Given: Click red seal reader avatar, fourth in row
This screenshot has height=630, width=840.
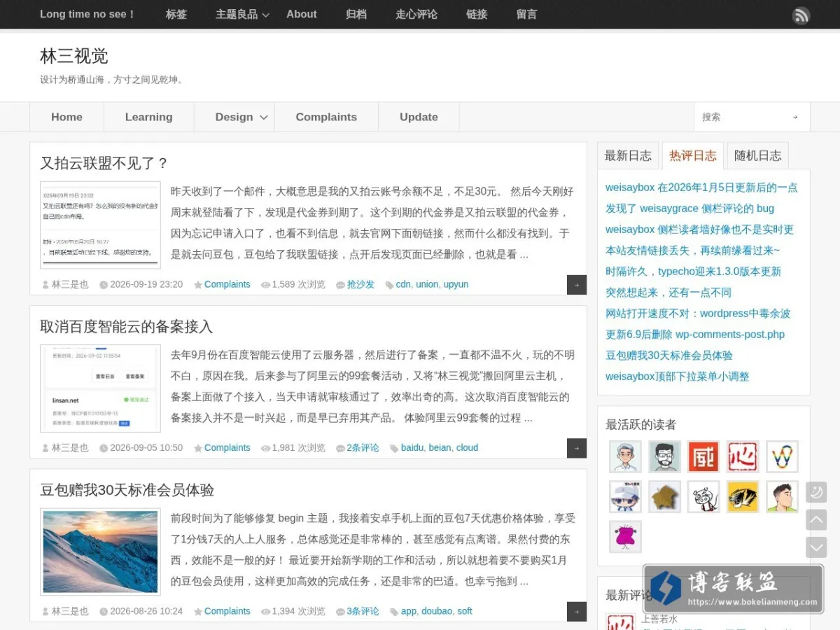Looking at the screenshot, I should [743, 456].
